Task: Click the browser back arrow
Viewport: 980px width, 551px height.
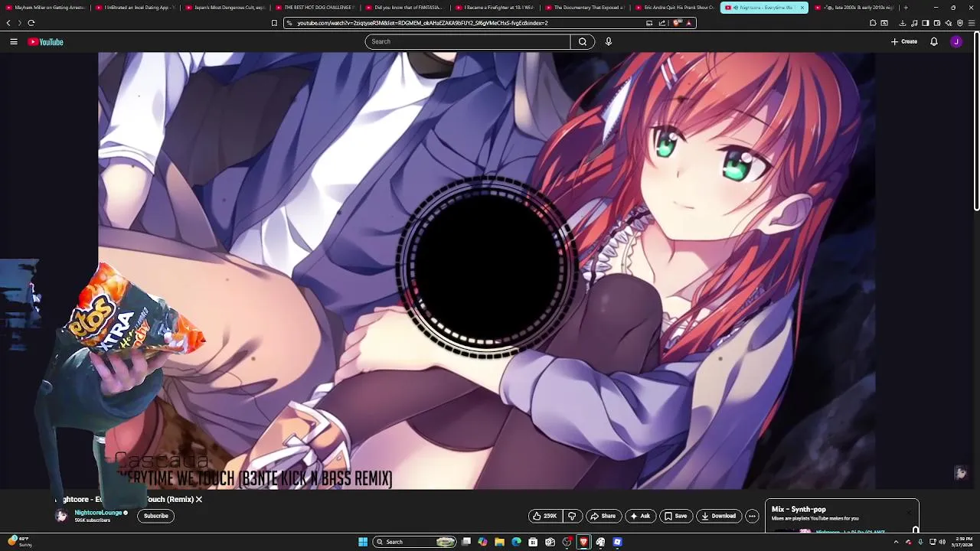Action: (8, 23)
